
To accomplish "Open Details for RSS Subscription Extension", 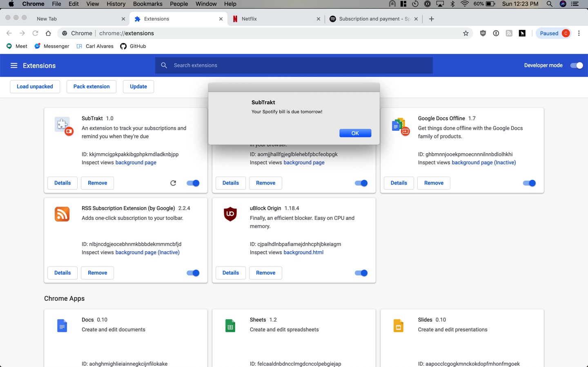I will [x=62, y=273].
